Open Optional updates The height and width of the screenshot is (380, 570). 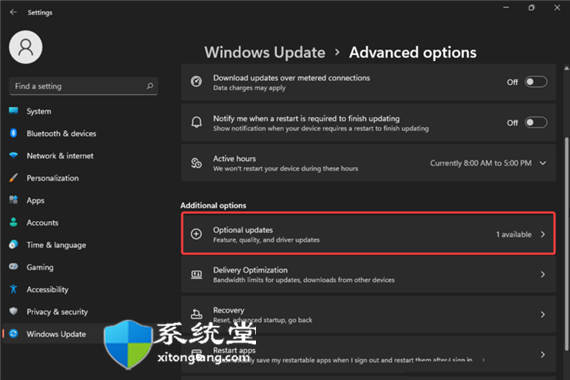(368, 234)
